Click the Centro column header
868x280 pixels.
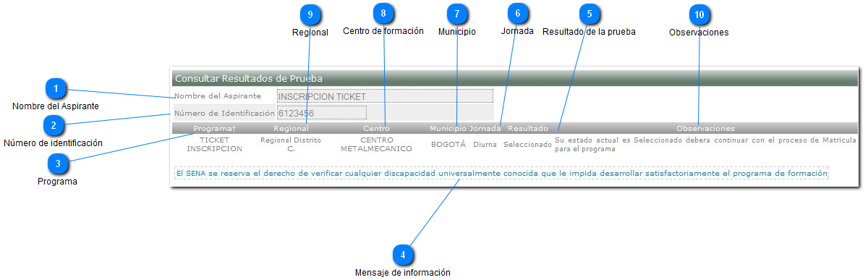click(x=376, y=128)
